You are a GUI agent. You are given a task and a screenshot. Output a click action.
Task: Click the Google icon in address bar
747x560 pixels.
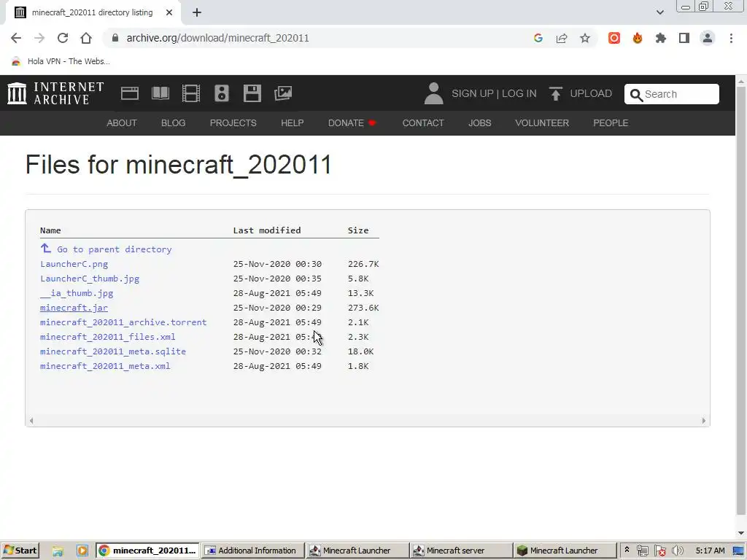click(x=538, y=38)
